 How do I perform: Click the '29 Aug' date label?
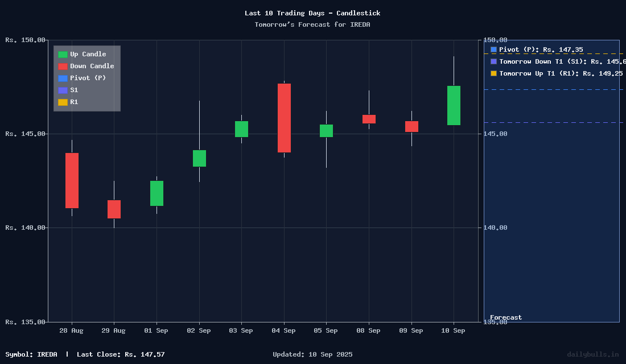point(113,330)
